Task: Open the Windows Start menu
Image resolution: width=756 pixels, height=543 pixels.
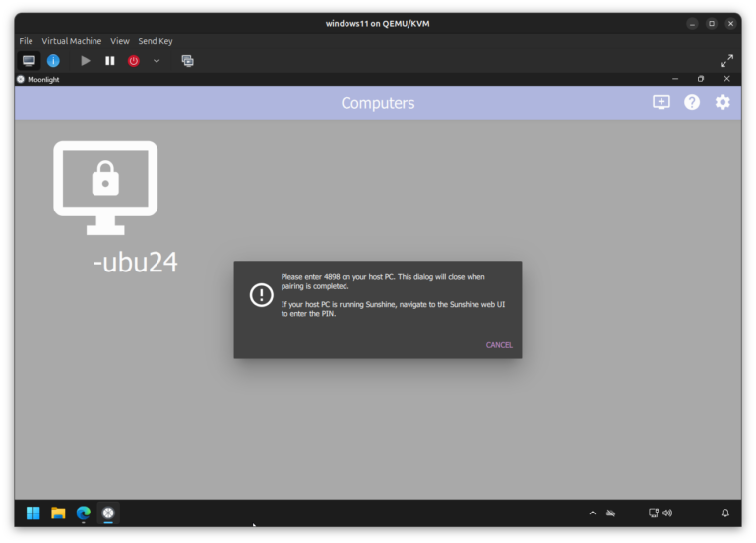Action: click(x=32, y=513)
